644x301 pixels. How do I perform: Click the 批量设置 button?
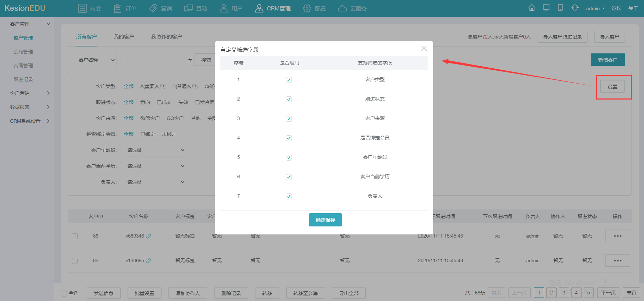pos(145,293)
